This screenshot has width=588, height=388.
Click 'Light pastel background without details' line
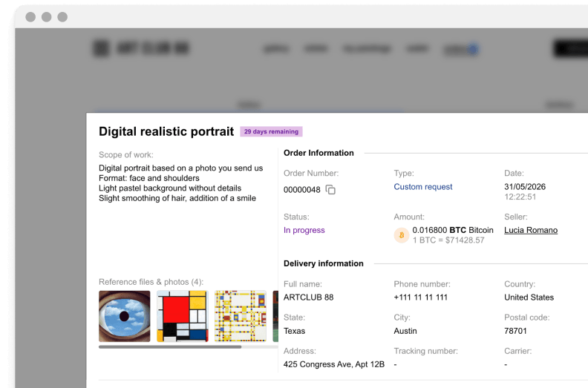(170, 188)
